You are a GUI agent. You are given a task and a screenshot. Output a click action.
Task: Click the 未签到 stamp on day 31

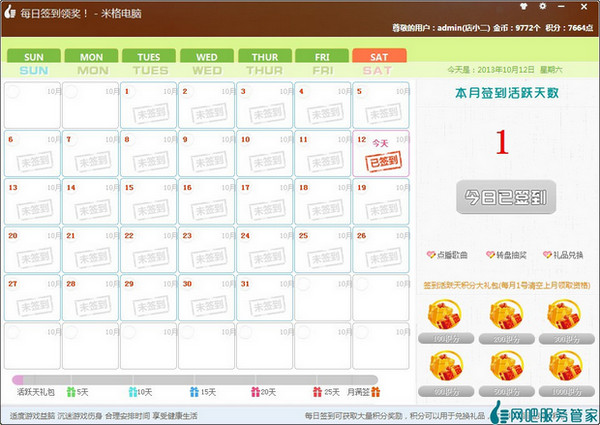(267, 306)
